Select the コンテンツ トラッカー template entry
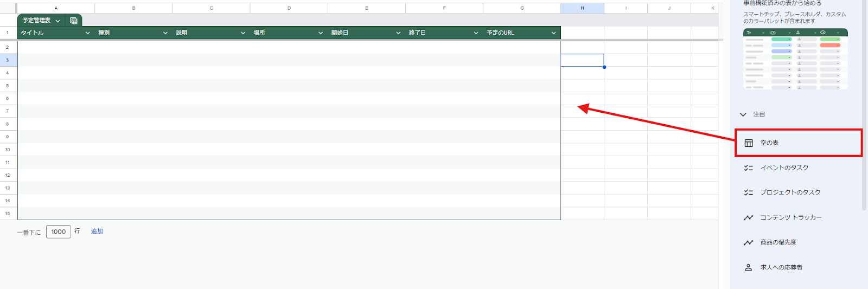The width and height of the screenshot is (868, 289). [790, 217]
